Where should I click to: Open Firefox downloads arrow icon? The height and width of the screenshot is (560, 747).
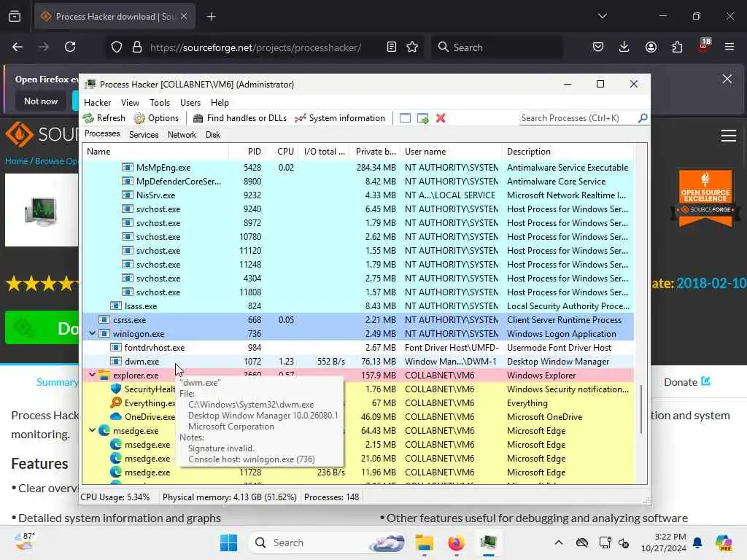pyautogui.click(x=624, y=47)
